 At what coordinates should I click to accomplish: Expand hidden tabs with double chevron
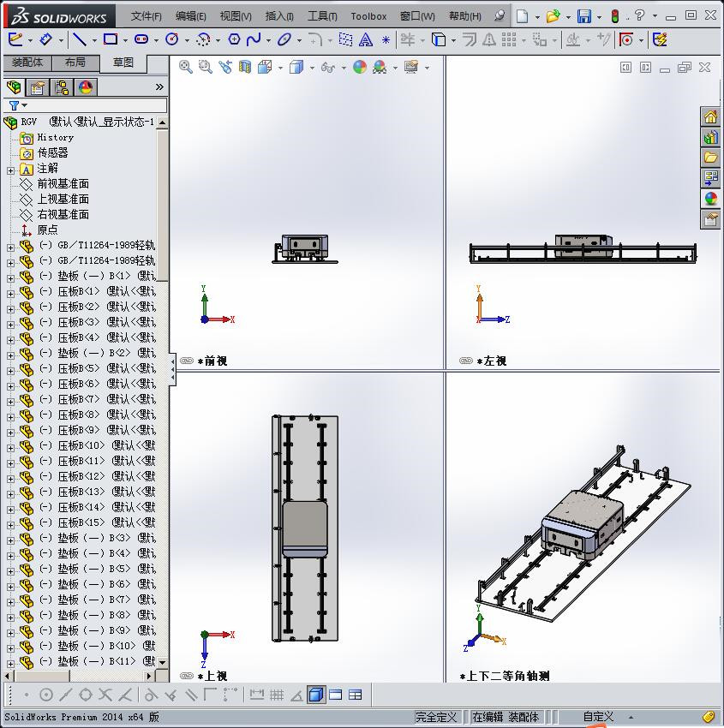pyautogui.click(x=159, y=87)
